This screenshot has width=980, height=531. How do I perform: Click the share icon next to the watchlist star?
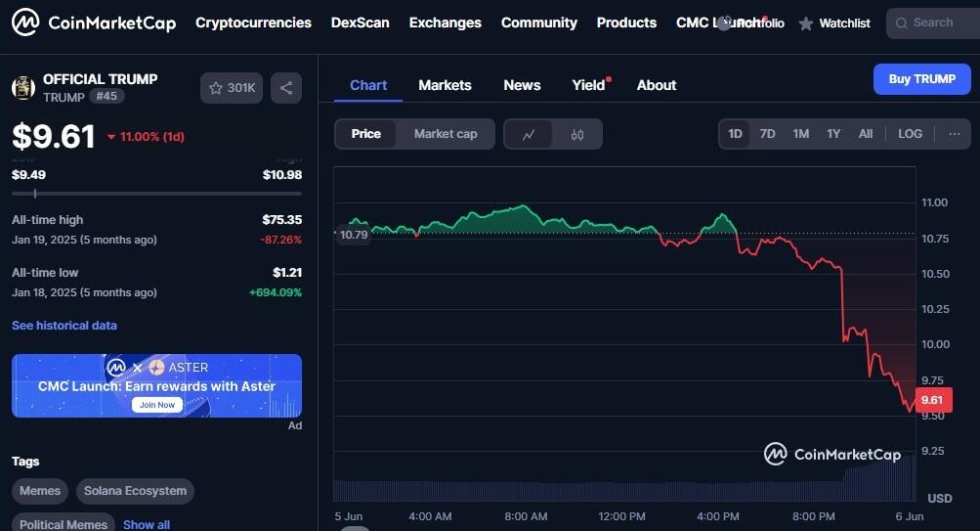[286, 88]
